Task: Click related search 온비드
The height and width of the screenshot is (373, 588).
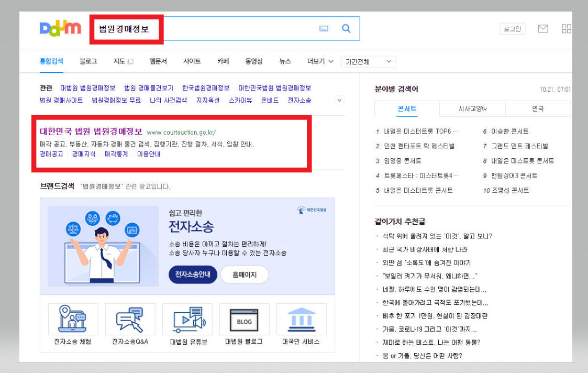Action: coord(270,100)
